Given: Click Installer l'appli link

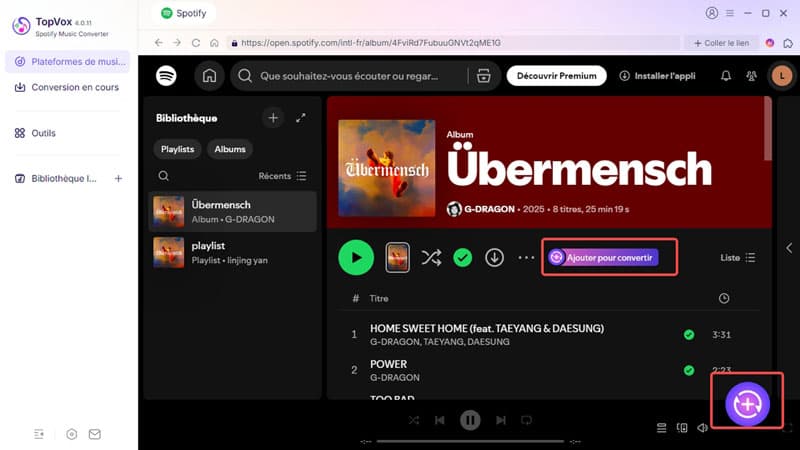Looking at the screenshot, I should pos(657,76).
